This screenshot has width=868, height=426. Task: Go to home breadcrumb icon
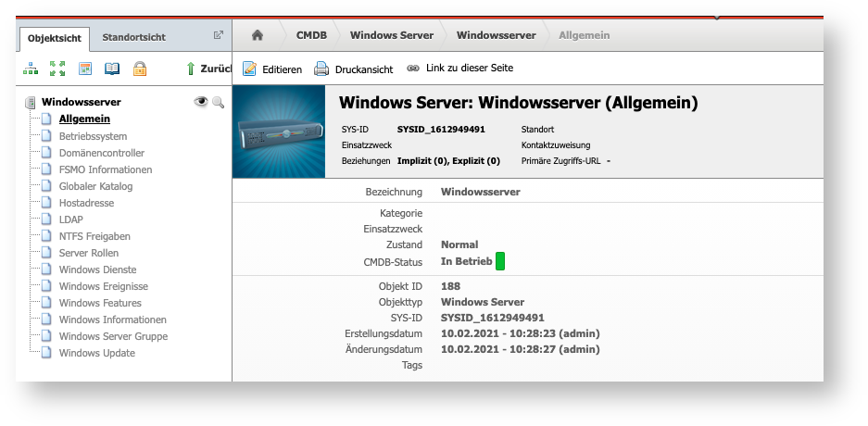257,35
